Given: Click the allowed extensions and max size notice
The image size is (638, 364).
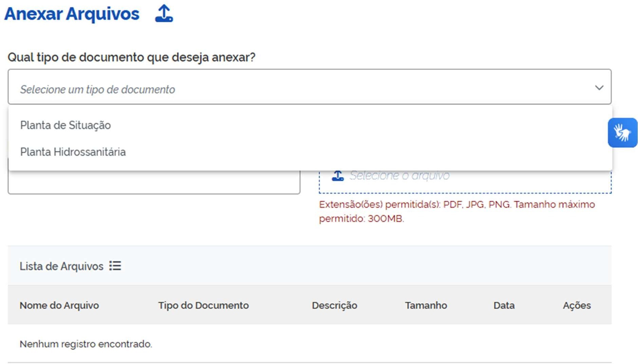Looking at the screenshot, I should 456,211.
